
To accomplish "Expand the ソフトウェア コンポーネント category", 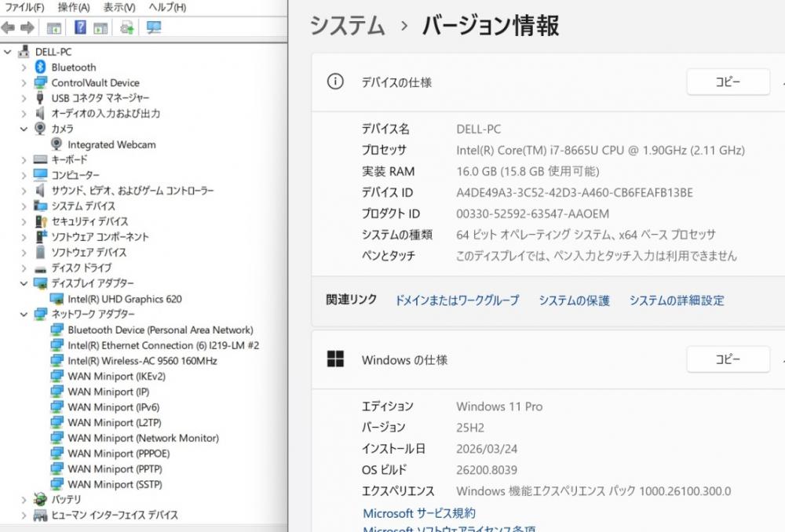I will coord(24,237).
